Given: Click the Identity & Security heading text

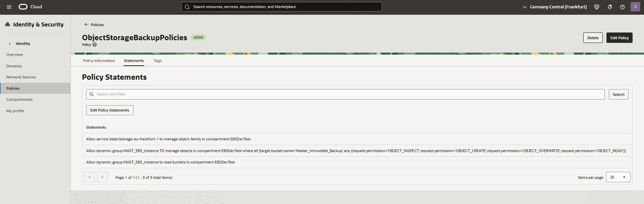Looking at the screenshot, I should point(38,24).
